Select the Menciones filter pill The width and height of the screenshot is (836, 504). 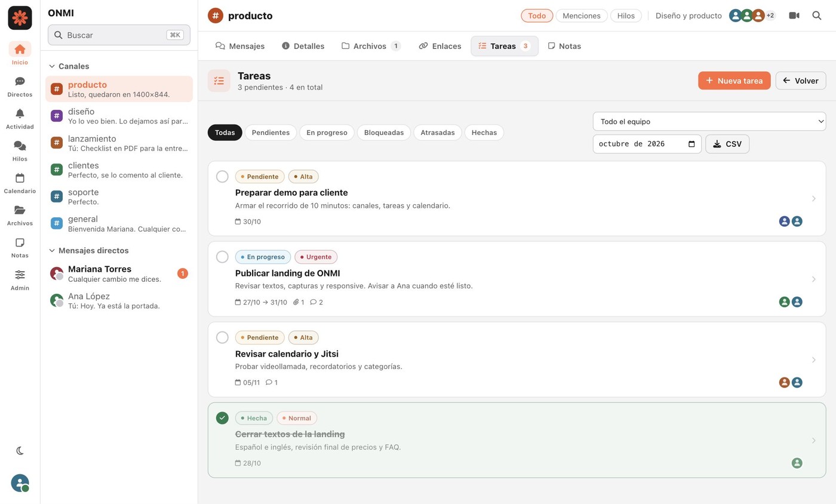point(582,16)
